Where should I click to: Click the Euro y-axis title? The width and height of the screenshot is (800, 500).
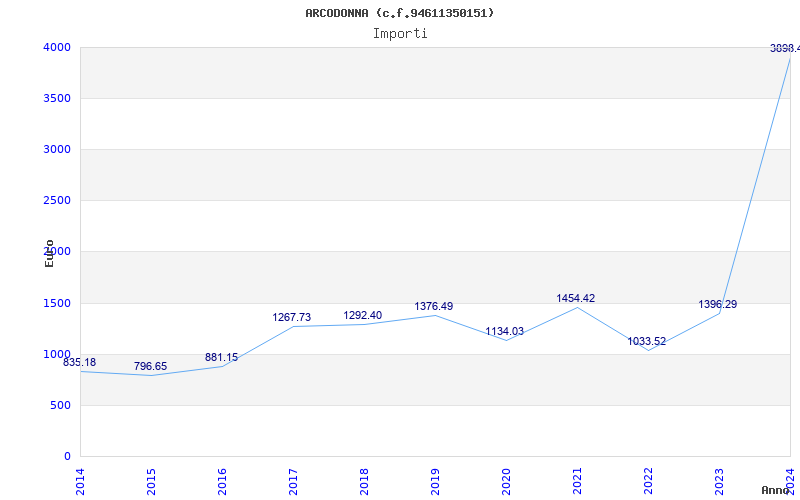[x=49, y=254]
